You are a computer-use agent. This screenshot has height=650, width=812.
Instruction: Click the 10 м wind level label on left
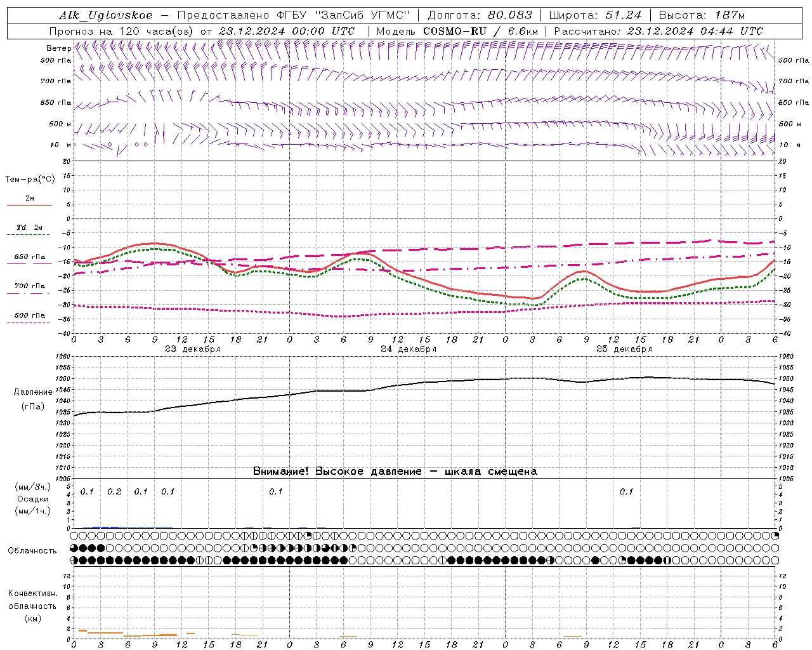click(60, 145)
